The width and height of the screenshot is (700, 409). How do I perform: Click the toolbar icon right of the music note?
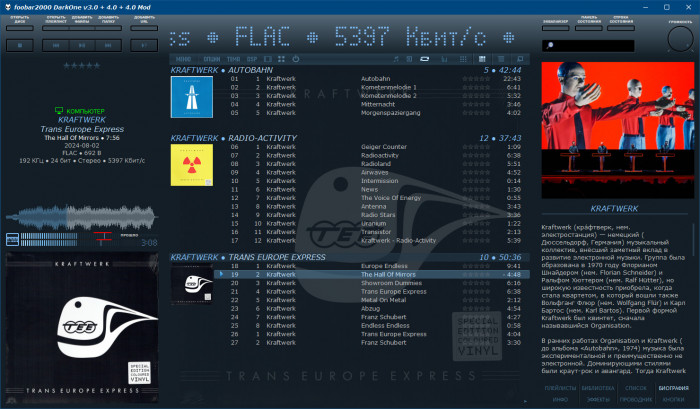[409, 59]
